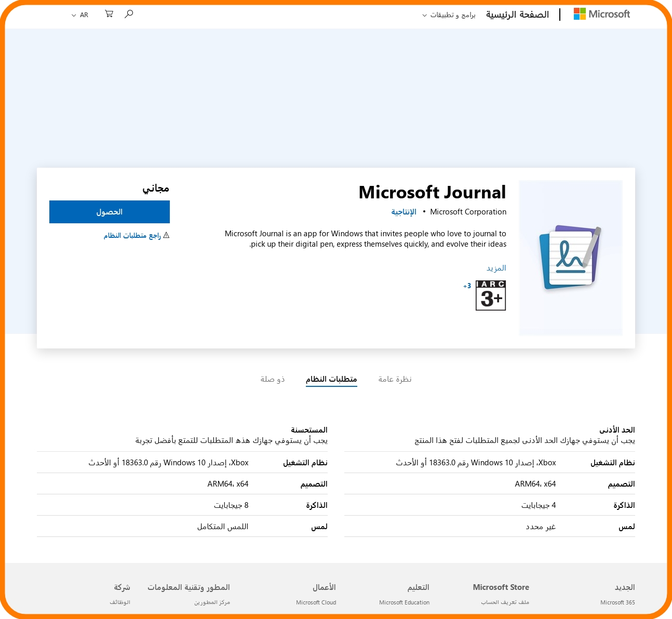Click اللمس المتكامل touch value

tap(223, 527)
